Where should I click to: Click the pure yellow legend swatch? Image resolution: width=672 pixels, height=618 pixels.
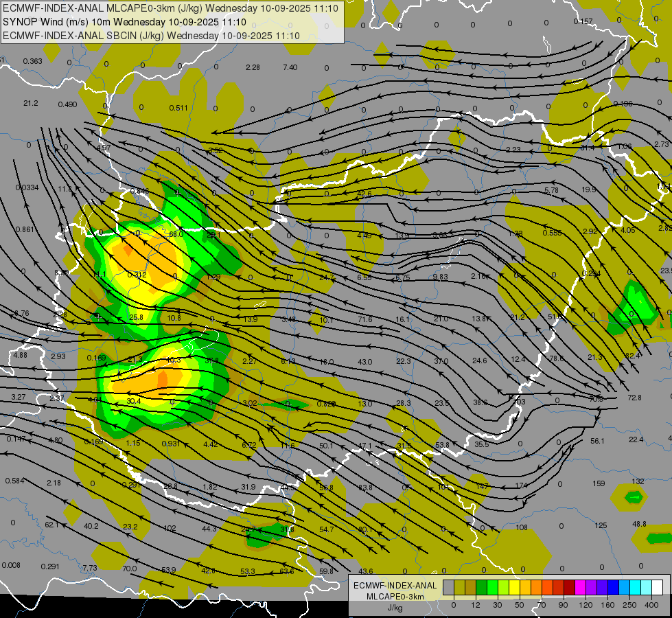(514, 587)
